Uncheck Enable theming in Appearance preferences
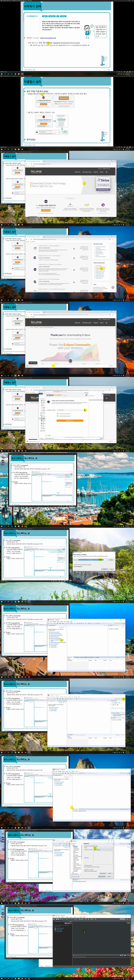Image resolution: width=134 pixels, height=980 pixels. tap(85, 846)
